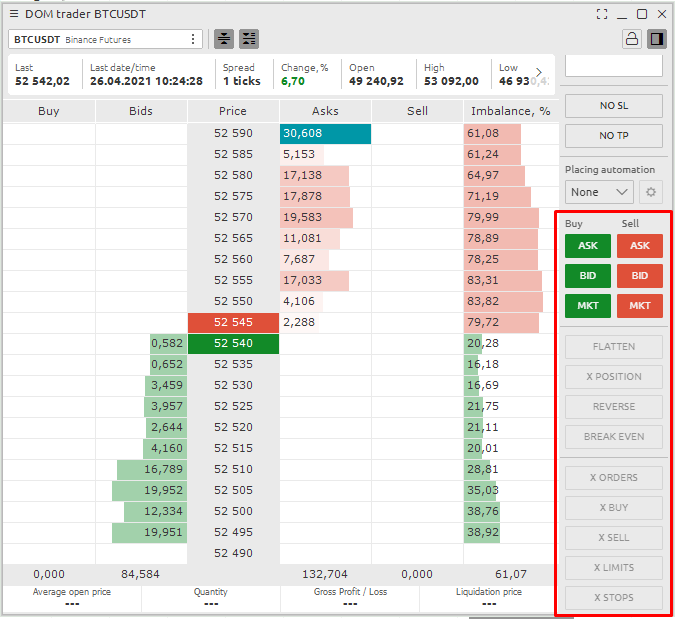Expand the Placing automation None dropdown

598,192
